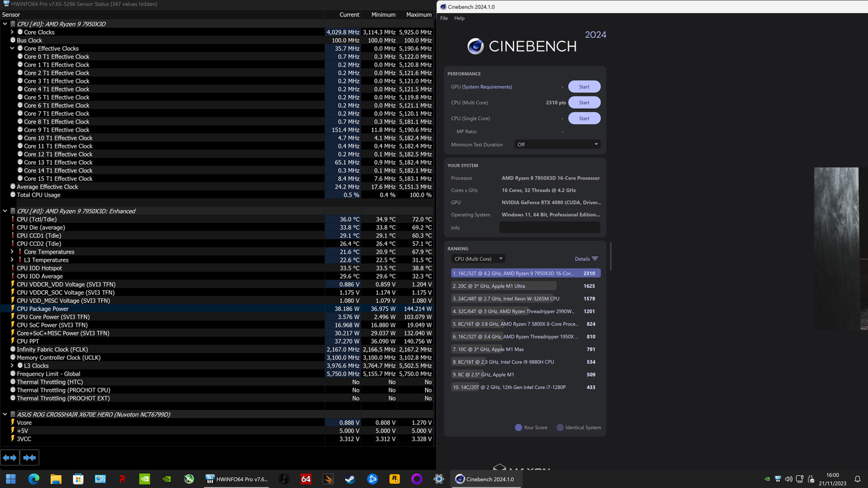Select the CPU Package Power sensor row

tap(217, 308)
